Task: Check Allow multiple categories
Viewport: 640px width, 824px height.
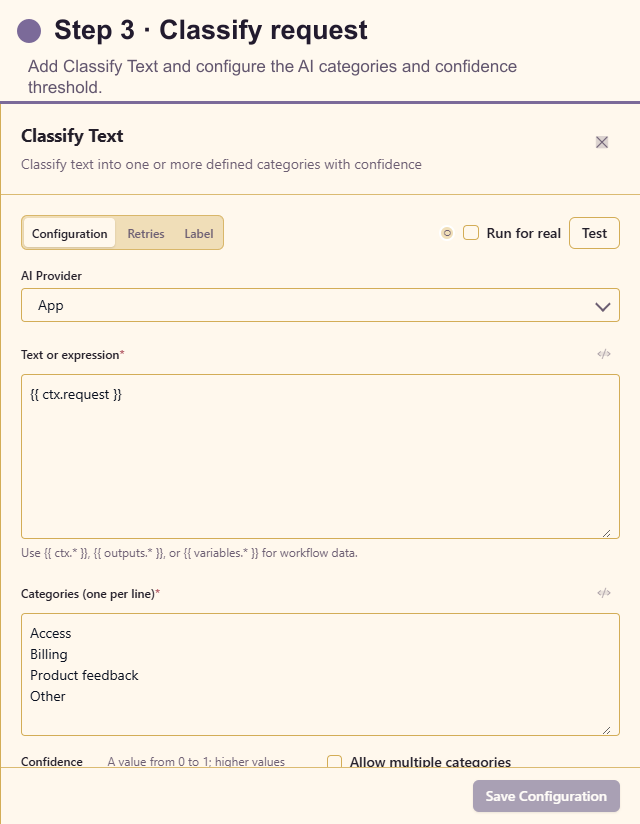Action: point(334,761)
